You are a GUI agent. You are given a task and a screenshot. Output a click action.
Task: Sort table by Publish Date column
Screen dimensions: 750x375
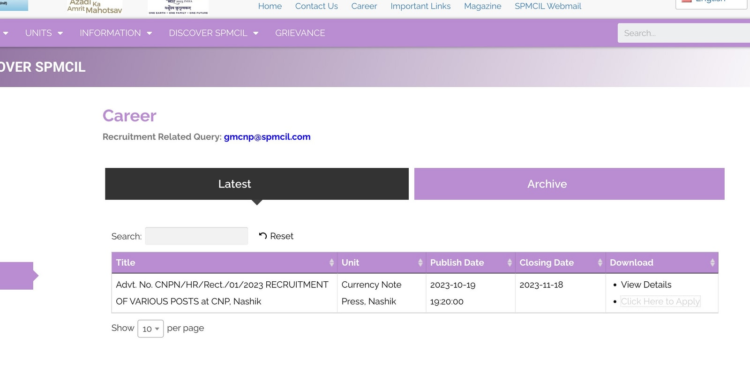471,263
